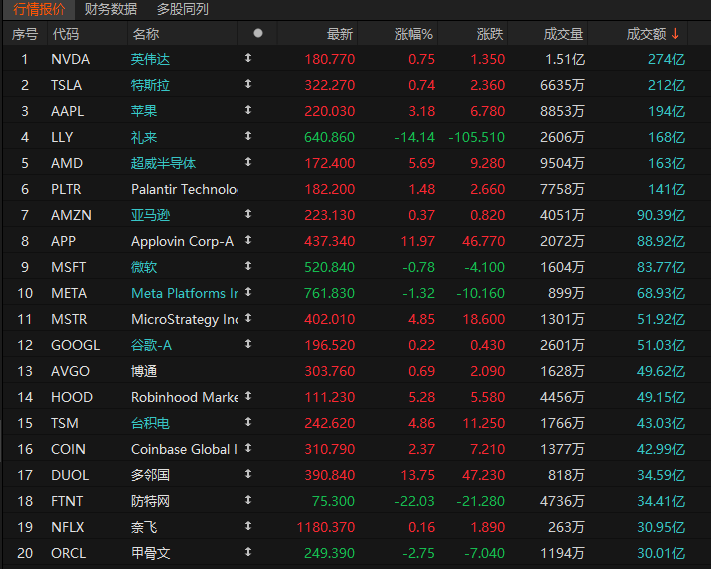The height and width of the screenshot is (569, 711).
Task: Click the 成交量 column header
Action: coord(563,34)
